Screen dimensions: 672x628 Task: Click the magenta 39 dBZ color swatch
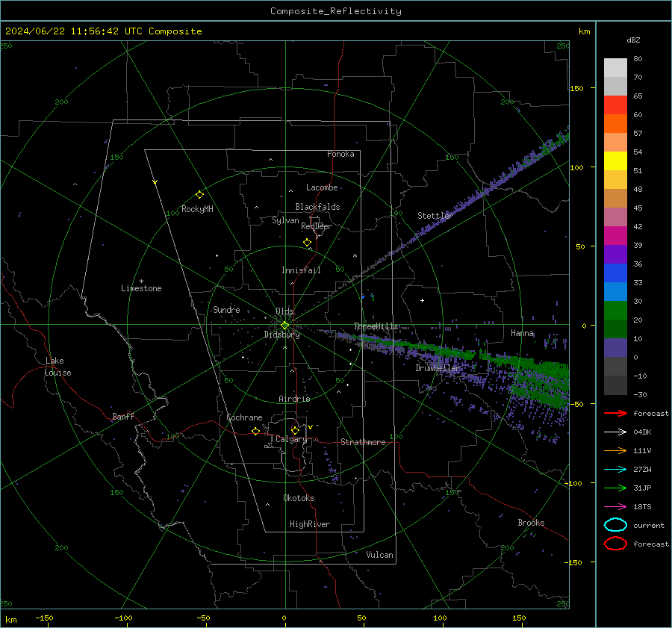[615, 235]
